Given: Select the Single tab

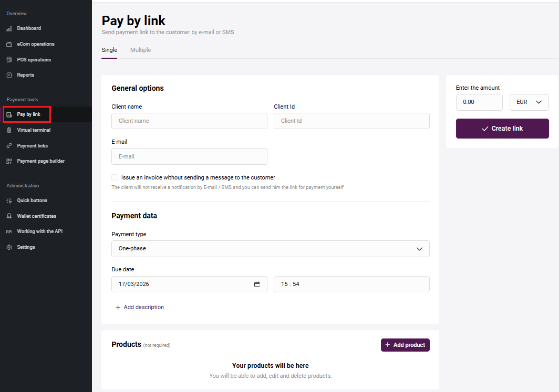Looking at the screenshot, I should 109,50.
